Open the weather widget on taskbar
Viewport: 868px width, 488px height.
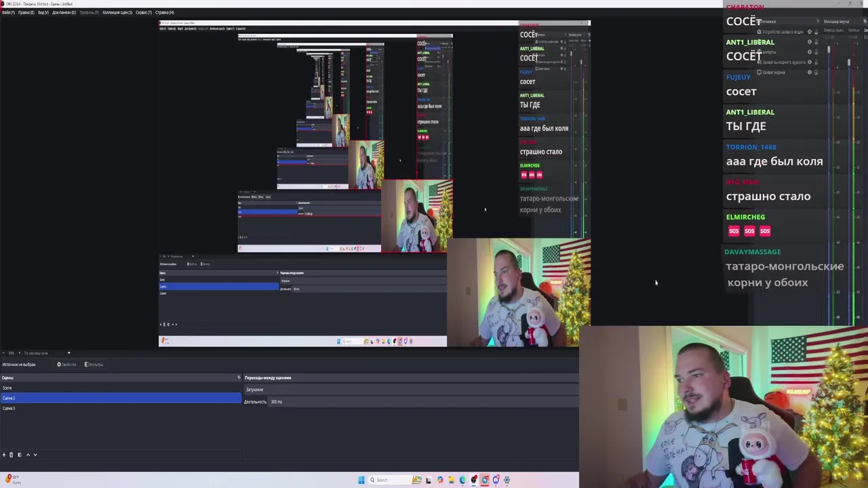click(14, 480)
